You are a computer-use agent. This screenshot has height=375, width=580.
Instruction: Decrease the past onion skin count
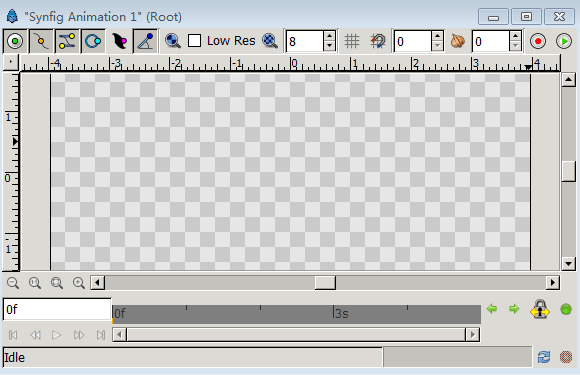point(437,46)
